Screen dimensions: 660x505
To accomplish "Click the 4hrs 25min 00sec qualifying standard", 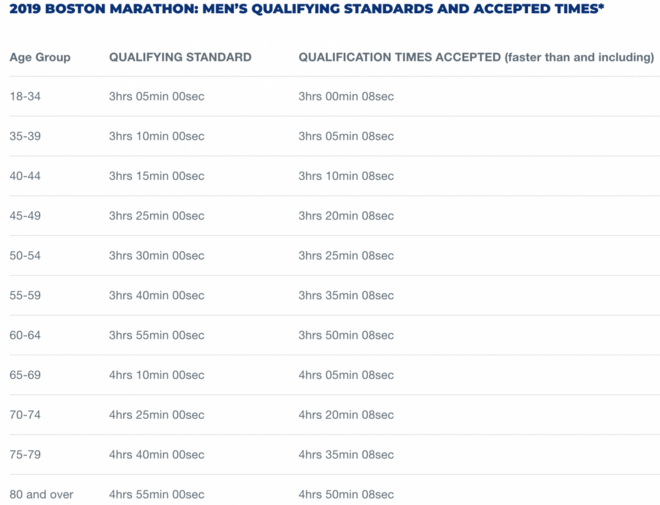I will (157, 415).
